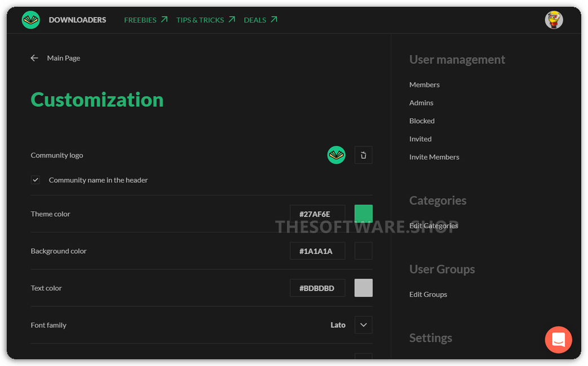Image resolution: width=588 pixels, height=366 pixels.
Task: Select Invite Members in the sidebar
Action: [434, 157]
